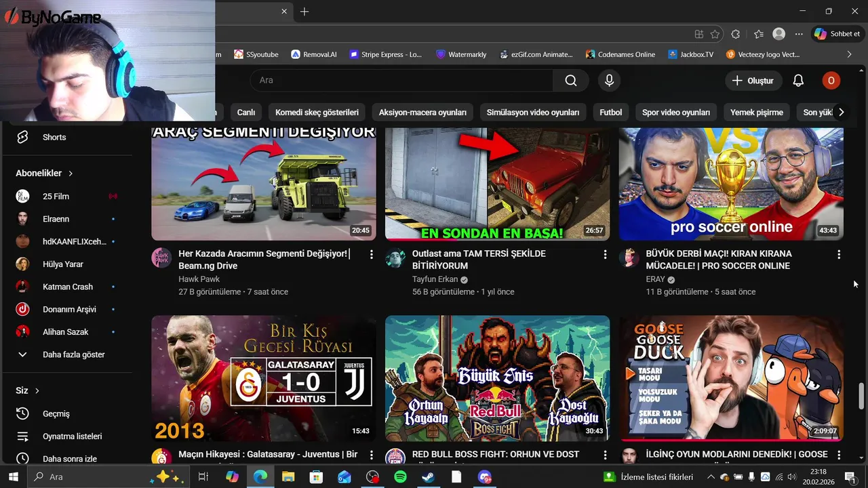Close the current browser tab
The image size is (868, 488).
point(284,12)
